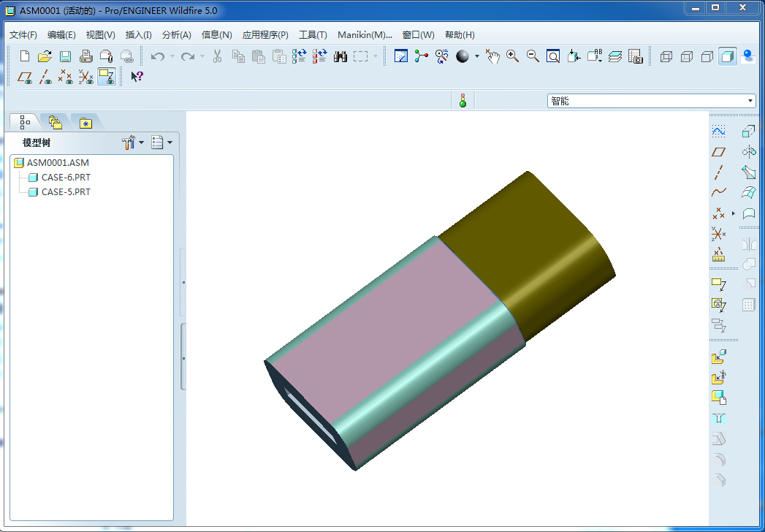Toggle datum planes display
This screenshot has height=532, width=765.
(x=25, y=77)
